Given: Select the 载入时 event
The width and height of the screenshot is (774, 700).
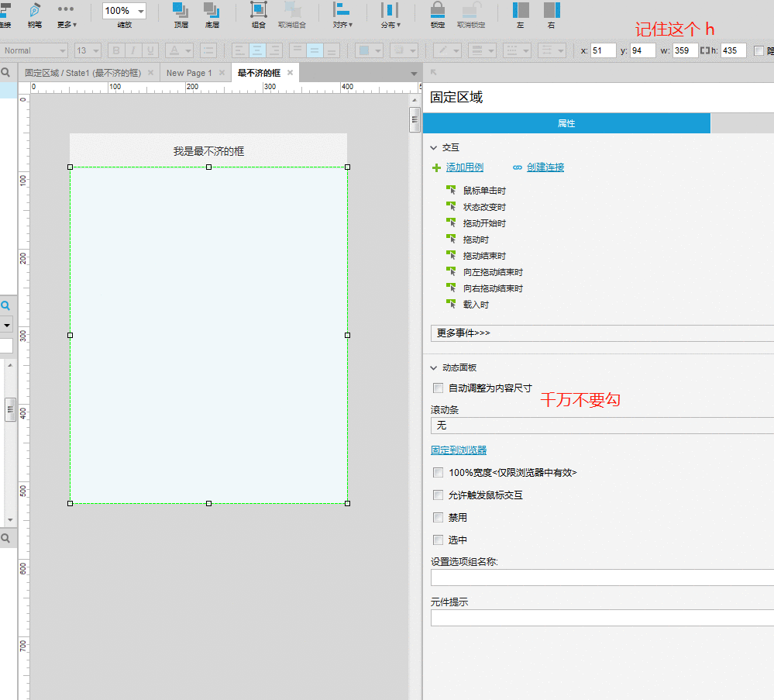Looking at the screenshot, I should coord(476,305).
